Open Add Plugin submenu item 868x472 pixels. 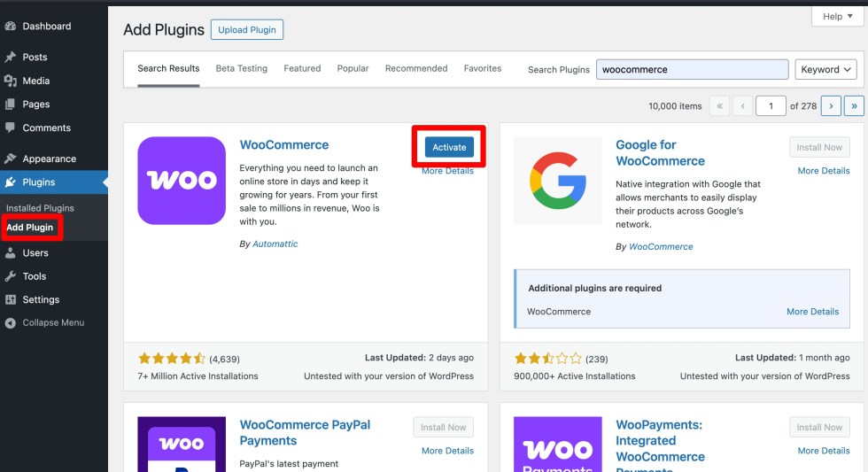[x=30, y=228]
